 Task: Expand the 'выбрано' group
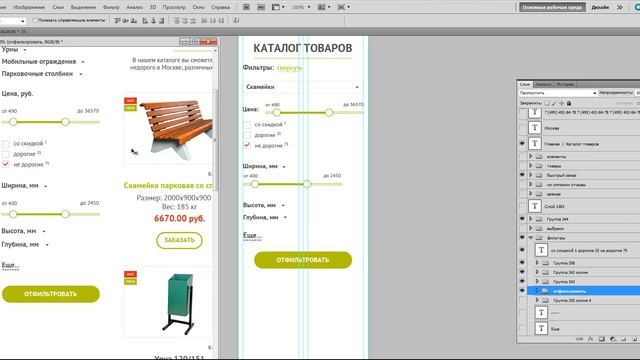coord(531,228)
